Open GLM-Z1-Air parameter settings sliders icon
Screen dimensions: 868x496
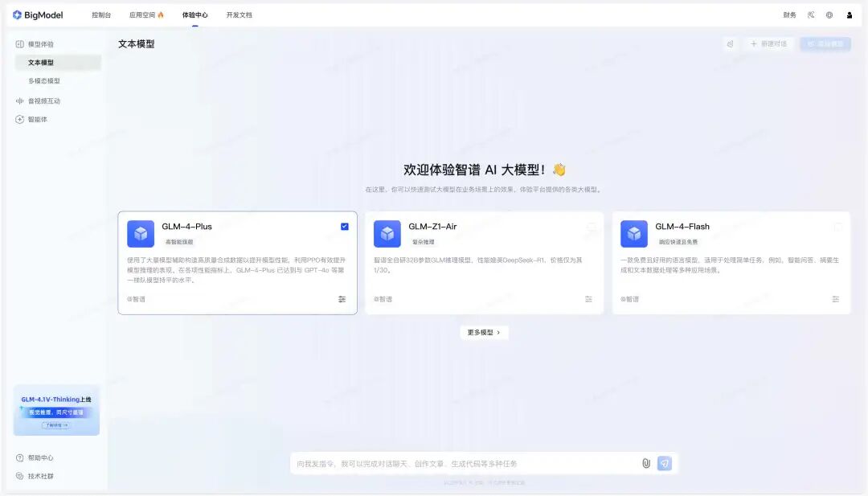(588, 299)
